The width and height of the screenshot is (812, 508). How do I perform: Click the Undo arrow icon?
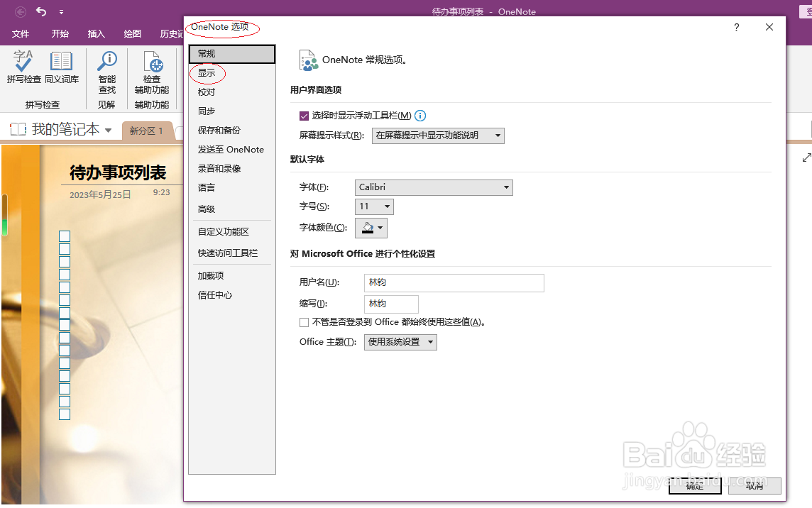pos(41,11)
